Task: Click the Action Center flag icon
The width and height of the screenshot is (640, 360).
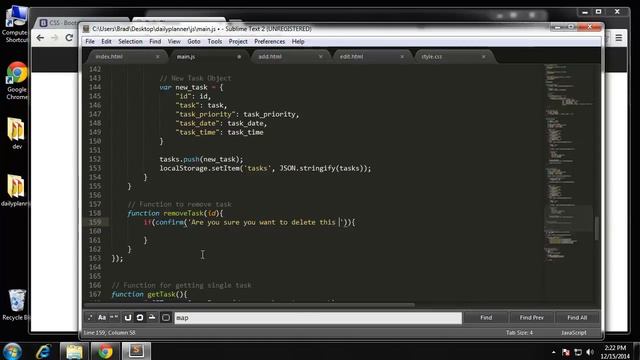Action: click(x=566, y=352)
